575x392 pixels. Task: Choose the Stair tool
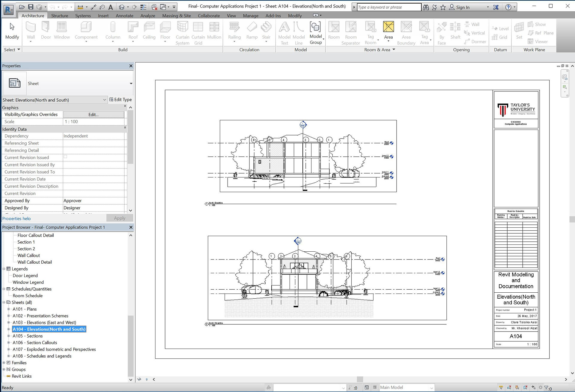tap(266, 31)
